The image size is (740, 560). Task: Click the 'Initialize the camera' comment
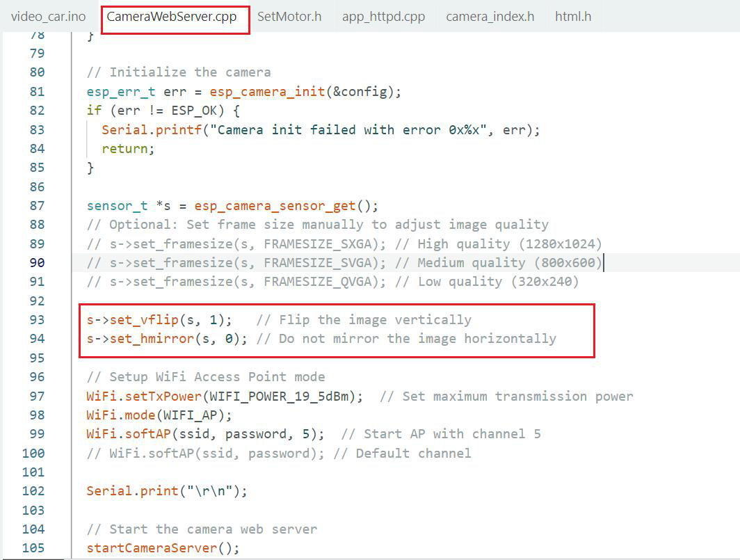tap(179, 72)
